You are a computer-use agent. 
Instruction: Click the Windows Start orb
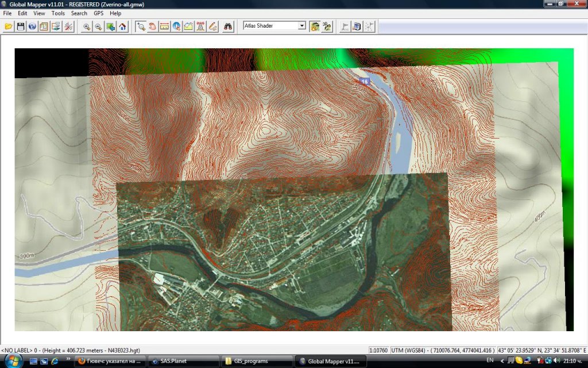(x=13, y=361)
